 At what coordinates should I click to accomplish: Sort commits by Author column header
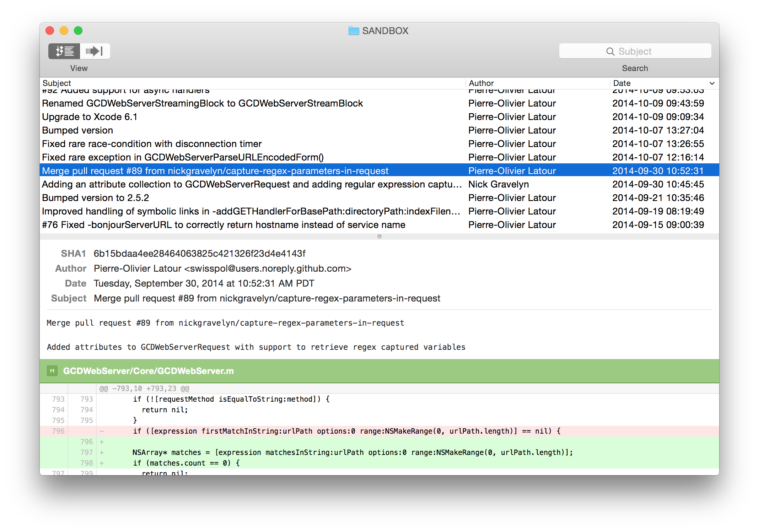481,83
